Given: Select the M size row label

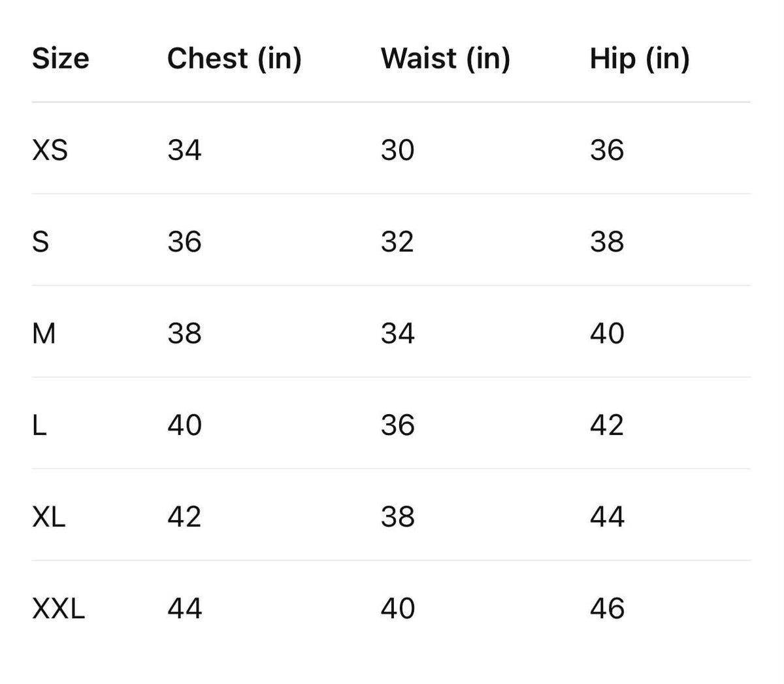Looking at the screenshot, I should [44, 333].
